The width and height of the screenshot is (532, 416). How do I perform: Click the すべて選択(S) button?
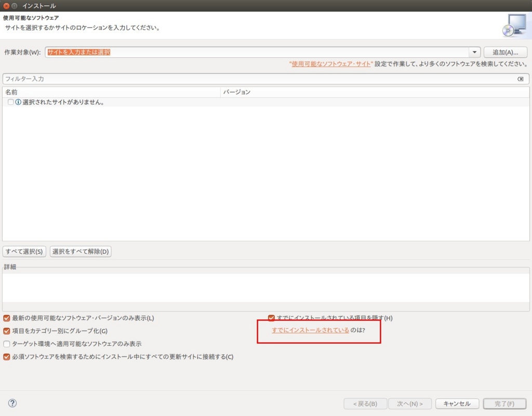[x=24, y=251]
